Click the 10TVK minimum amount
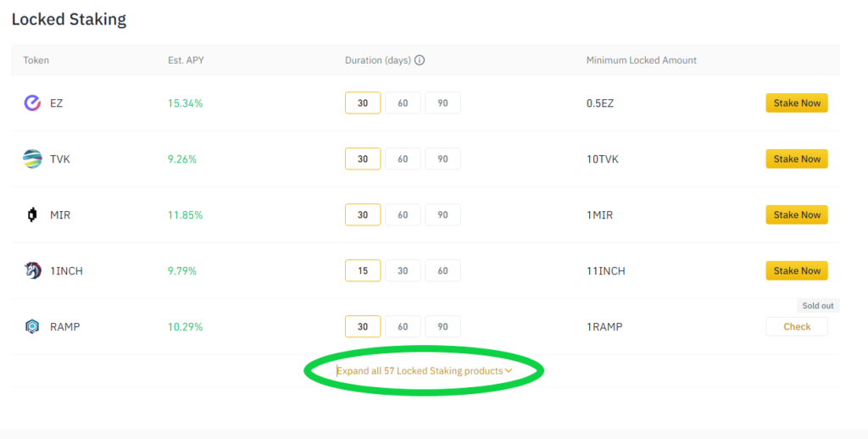 (x=603, y=158)
